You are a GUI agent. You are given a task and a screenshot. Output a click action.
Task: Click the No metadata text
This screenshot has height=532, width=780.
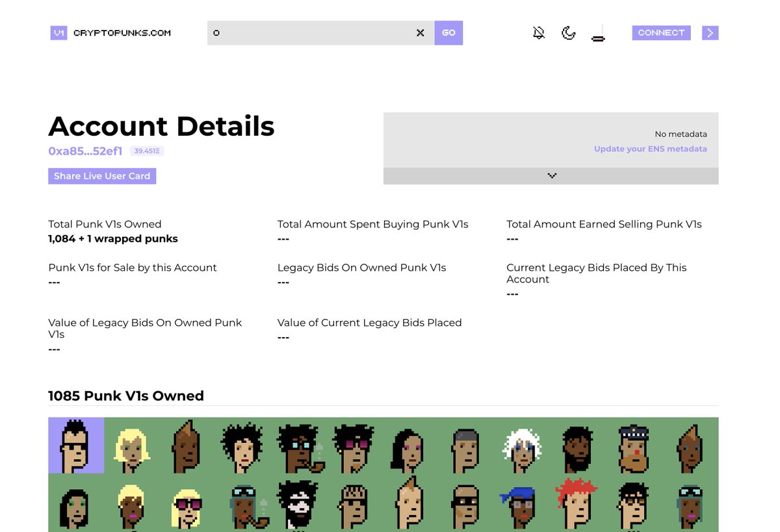point(681,134)
